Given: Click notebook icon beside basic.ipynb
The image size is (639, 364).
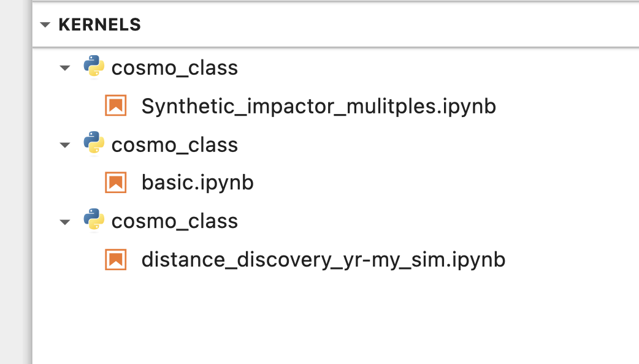Looking at the screenshot, I should click(116, 183).
